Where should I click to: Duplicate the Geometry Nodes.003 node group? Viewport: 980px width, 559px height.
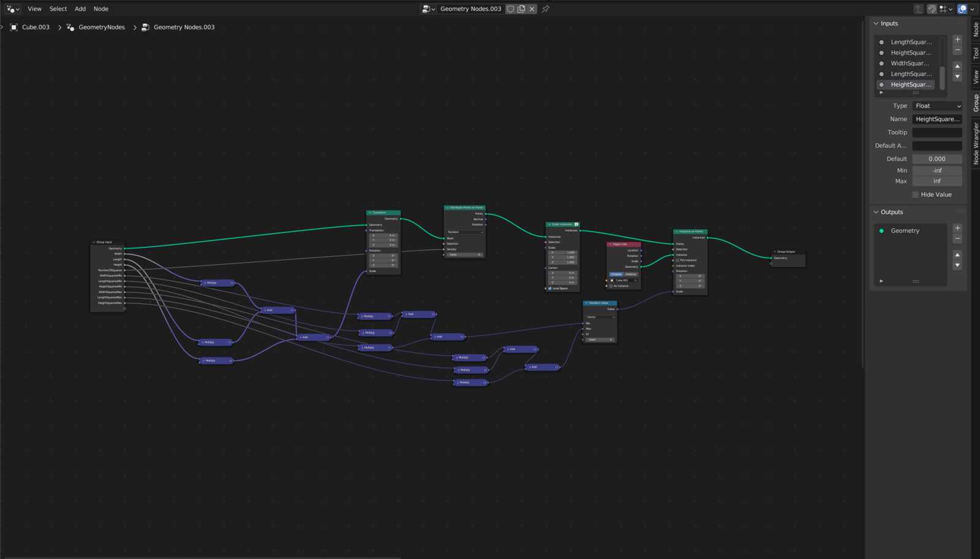521,9
